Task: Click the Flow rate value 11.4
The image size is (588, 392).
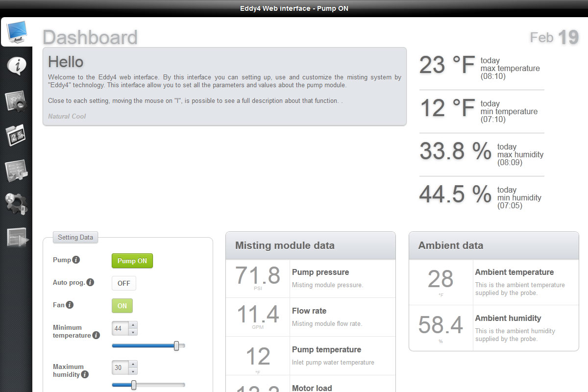Action: [x=258, y=314]
